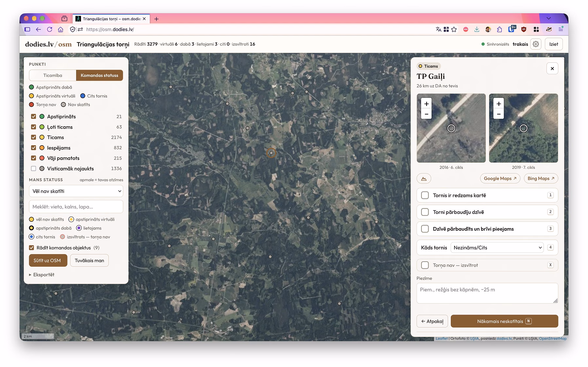Screen dimensions: 588x367
Task: Click the Tuvākais man button
Action: [89, 260]
